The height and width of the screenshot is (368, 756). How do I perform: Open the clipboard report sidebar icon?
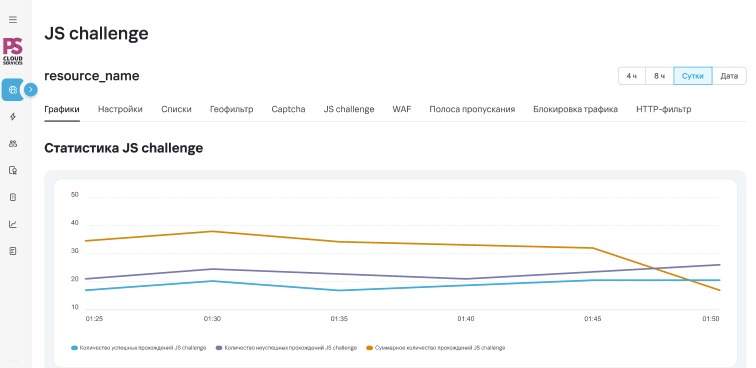coord(13,197)
